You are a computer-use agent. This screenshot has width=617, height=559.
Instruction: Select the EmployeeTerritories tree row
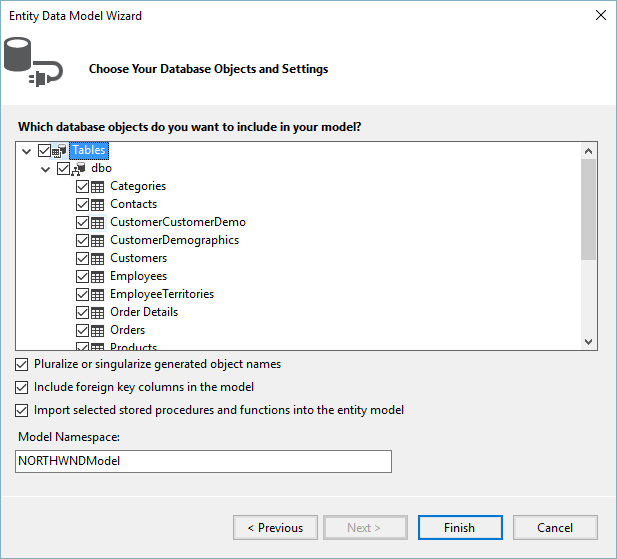162,294
